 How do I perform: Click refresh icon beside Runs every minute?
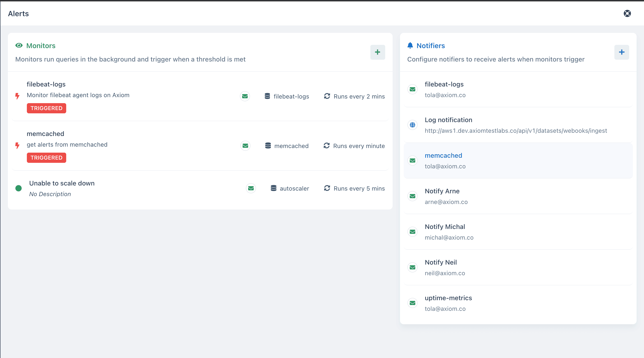326,146
